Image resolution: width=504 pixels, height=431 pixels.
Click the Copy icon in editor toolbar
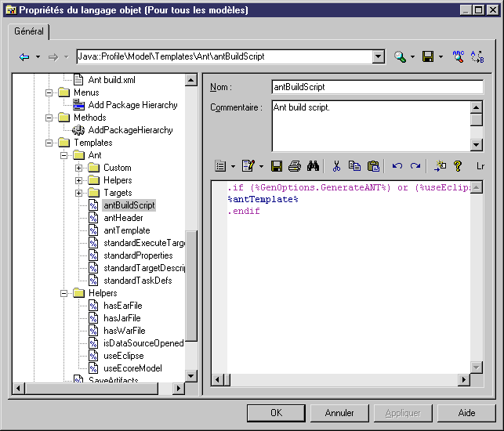(354, 166)
